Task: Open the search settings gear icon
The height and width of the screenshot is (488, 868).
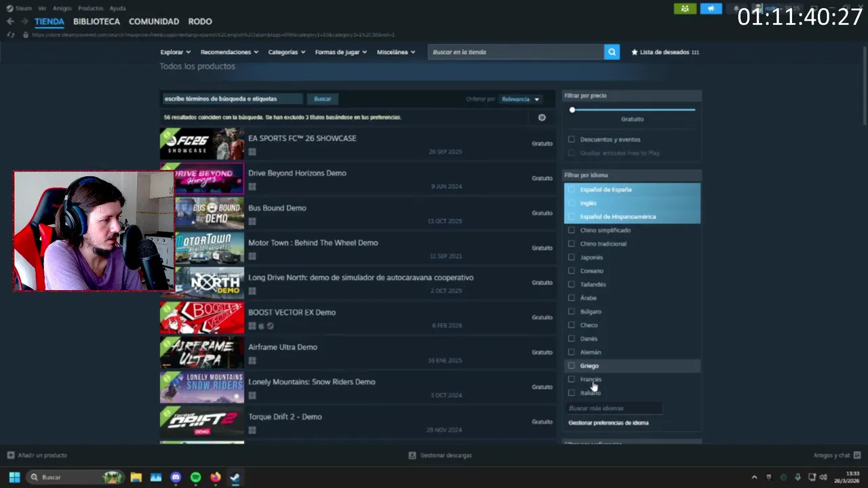Action: 542,117
